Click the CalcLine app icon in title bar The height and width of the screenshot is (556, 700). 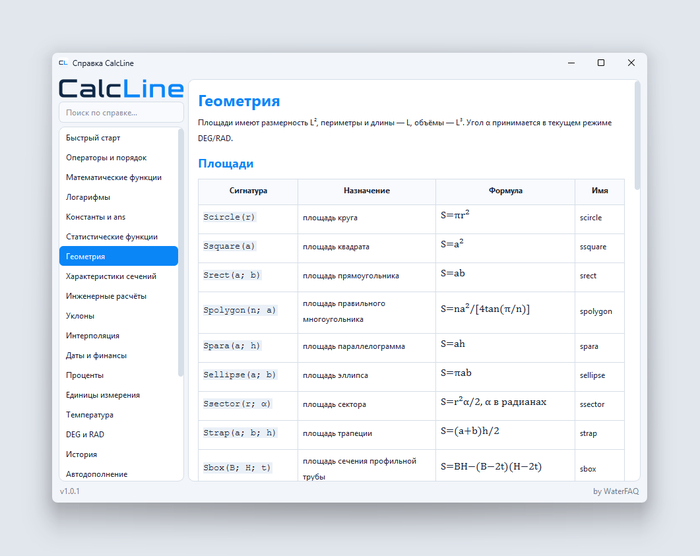(63, 63)
